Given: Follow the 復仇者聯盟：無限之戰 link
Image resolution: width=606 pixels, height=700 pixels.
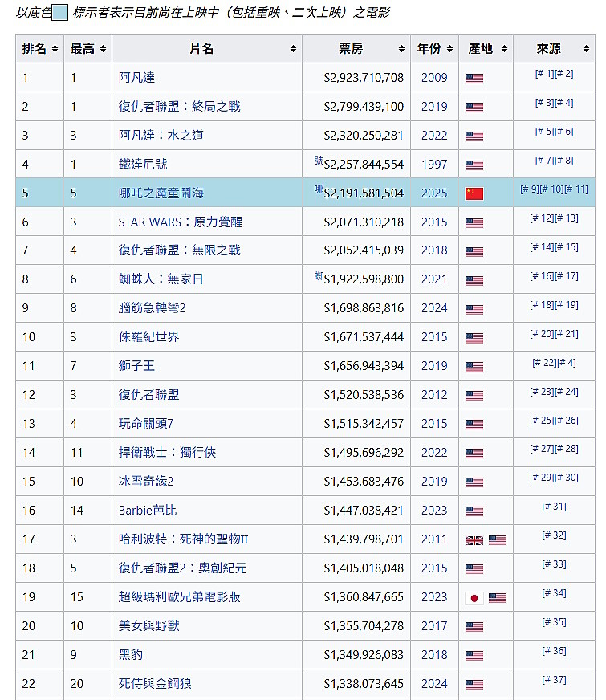Looking at the screenshot, I should click(179, 250).
